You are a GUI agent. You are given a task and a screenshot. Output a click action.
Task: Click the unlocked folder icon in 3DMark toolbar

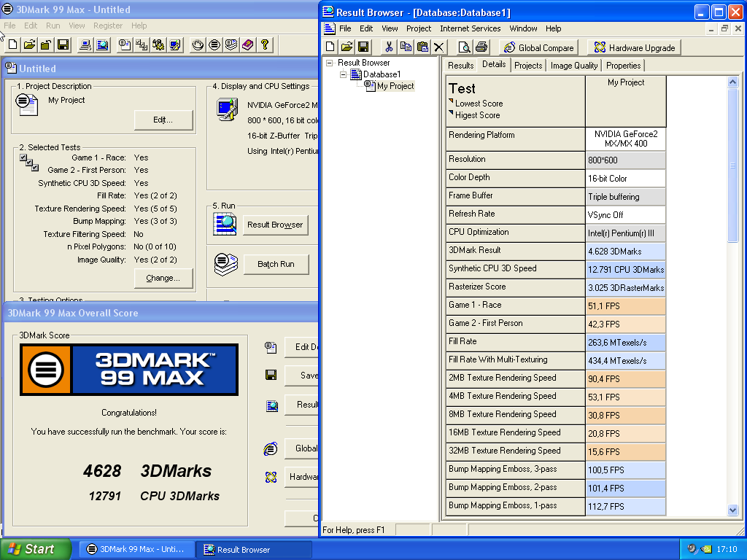tap(46, 44)
